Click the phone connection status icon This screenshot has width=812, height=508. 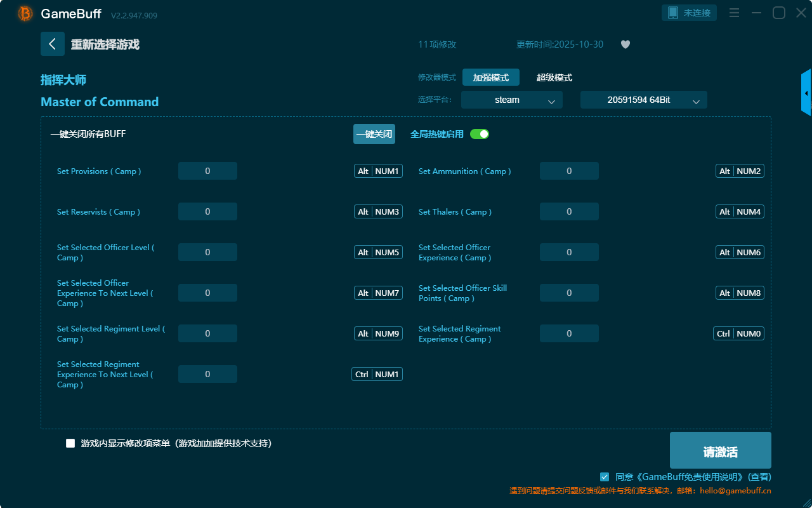[673, 13]
